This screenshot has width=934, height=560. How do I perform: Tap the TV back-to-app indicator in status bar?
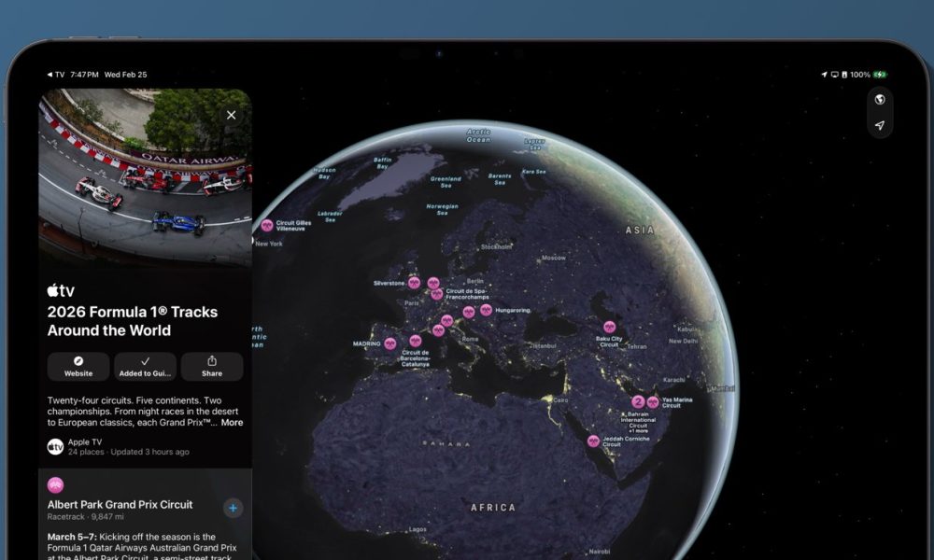[x=56, y=75]
